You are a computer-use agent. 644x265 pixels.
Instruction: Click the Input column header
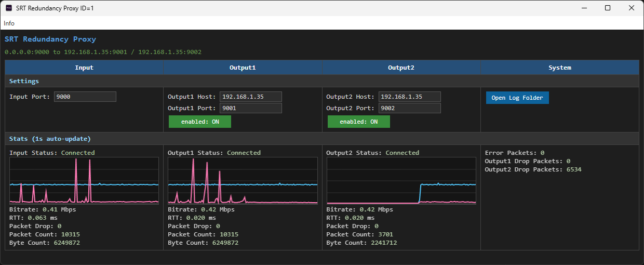pyautogui.click(x=84, y=68)
